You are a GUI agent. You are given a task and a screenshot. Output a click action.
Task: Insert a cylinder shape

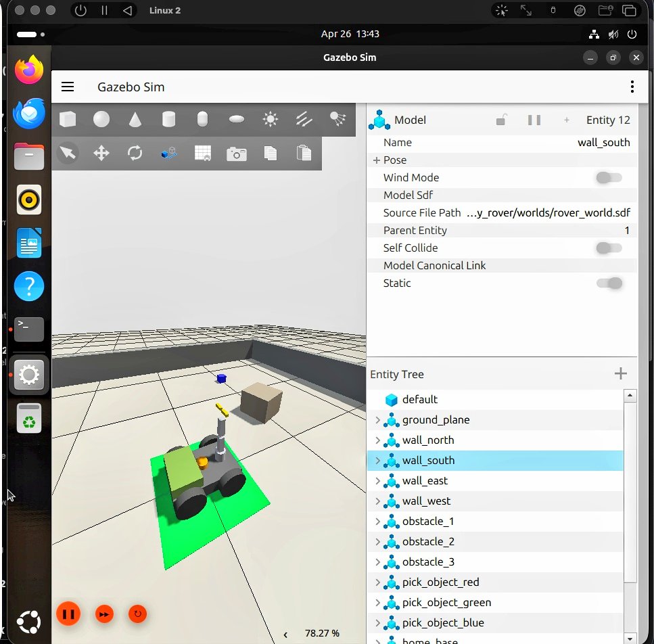[168, 119]
